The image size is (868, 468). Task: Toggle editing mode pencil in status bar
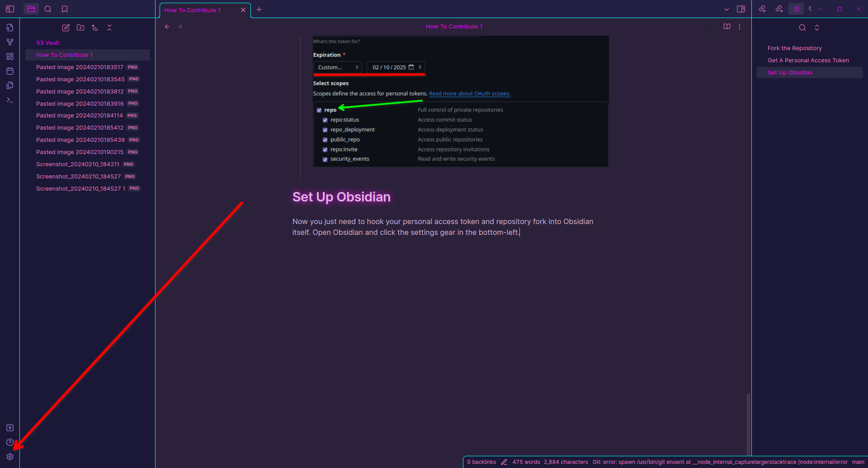click(504, 462)
